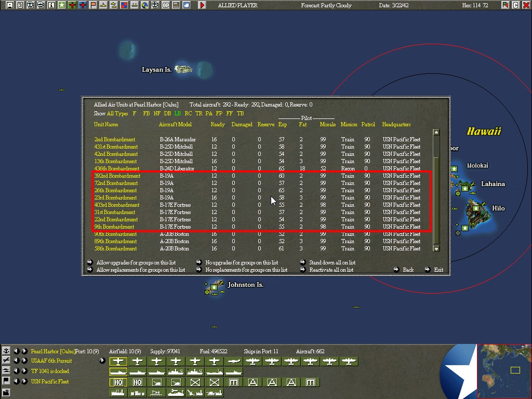Click the ship icon beside TF 1041
532x399 pixels.
click(6, 370)
